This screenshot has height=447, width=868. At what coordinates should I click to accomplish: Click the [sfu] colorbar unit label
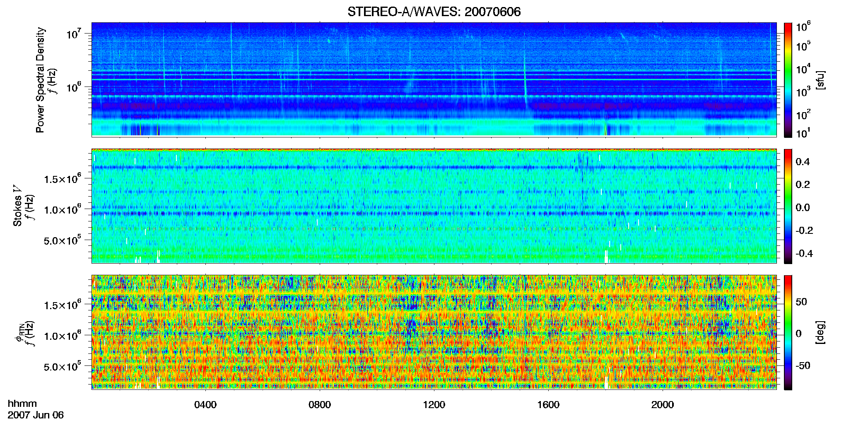coord(820,80)
